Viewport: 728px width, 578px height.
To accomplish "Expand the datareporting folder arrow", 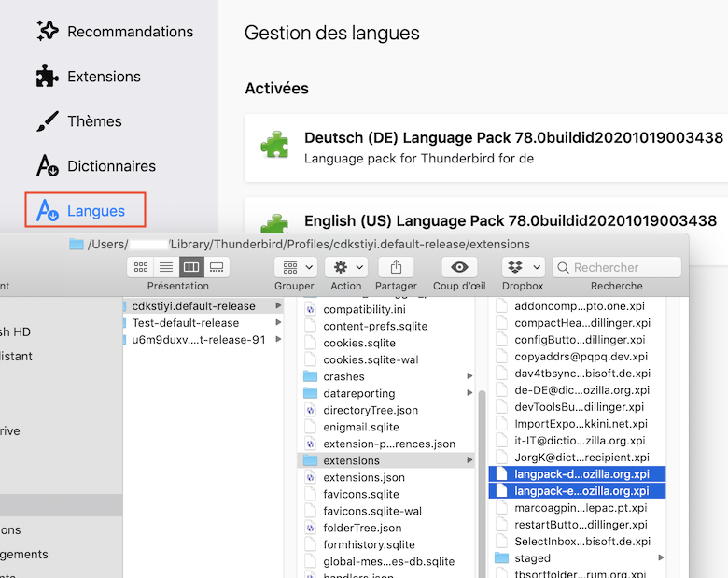I will tap(469, 392).
